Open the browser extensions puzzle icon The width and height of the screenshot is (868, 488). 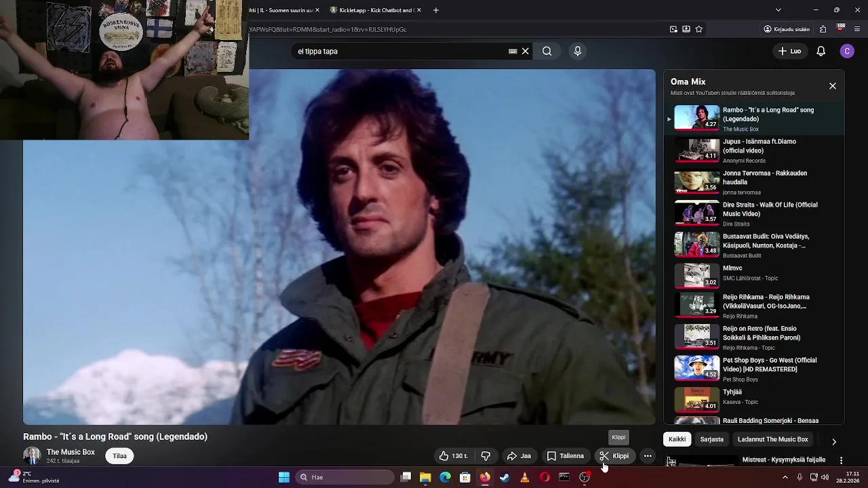(823, 29)
